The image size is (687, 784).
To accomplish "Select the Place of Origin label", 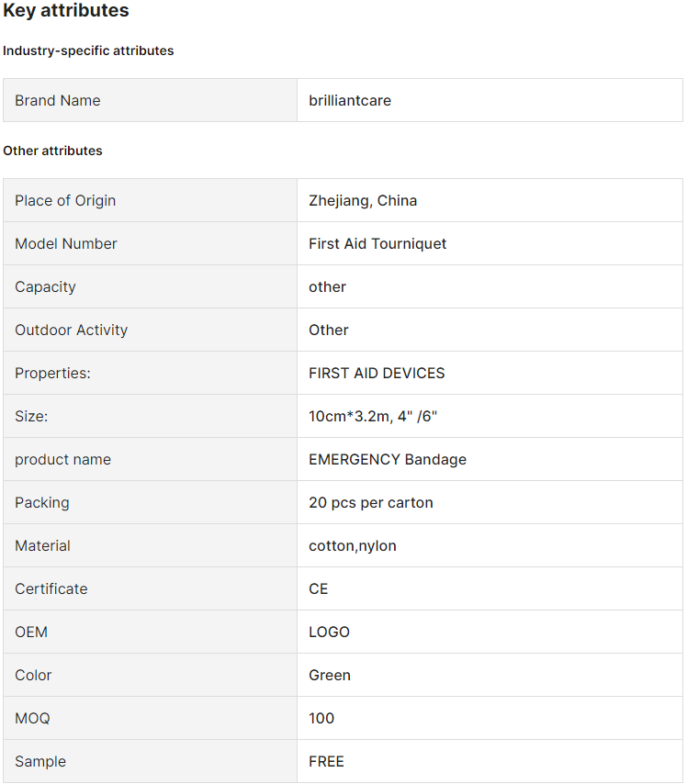I will click(x=65, y=200).
